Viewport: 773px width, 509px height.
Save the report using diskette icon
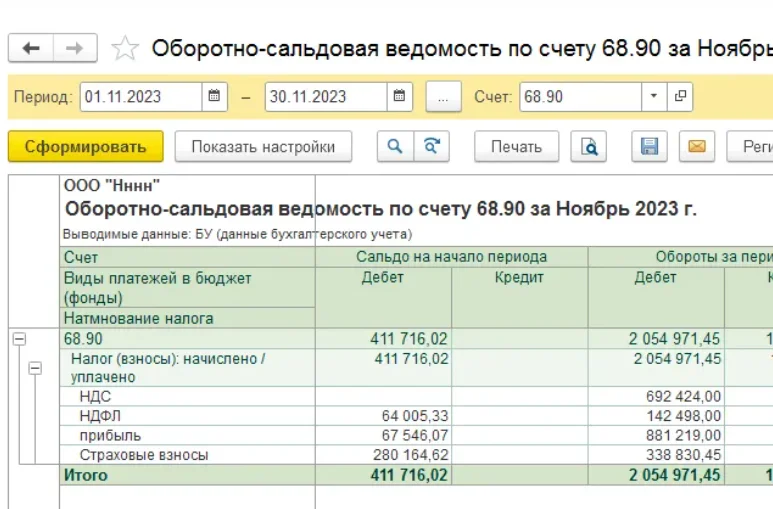(x=649, y=147)
